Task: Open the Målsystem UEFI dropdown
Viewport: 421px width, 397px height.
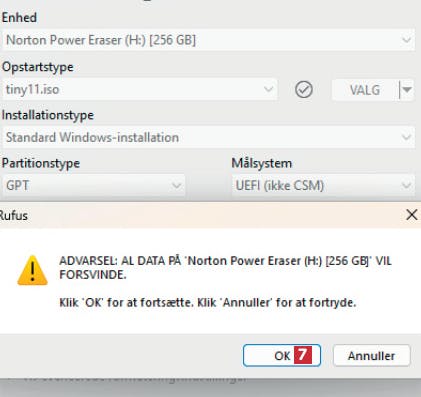Action: (323, 185)
